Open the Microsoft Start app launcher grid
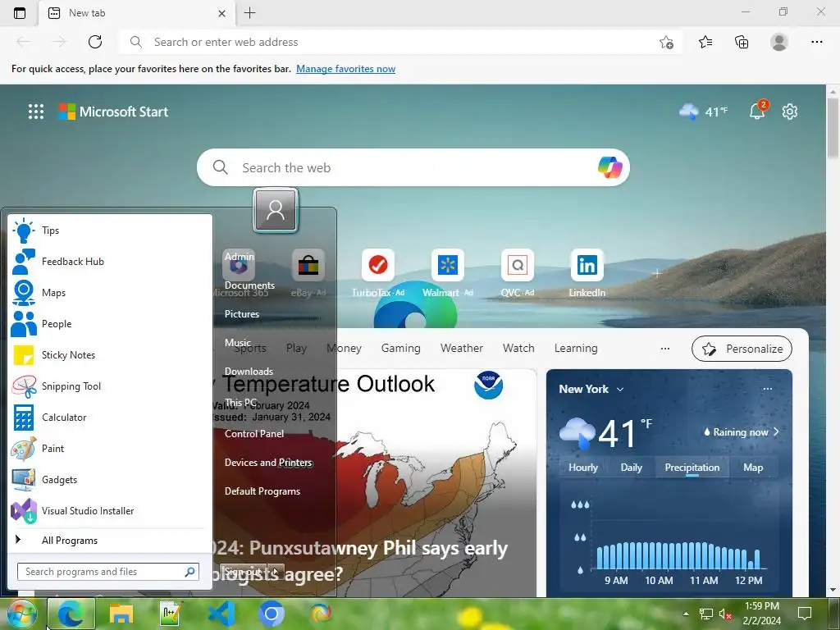 (36, 112)
